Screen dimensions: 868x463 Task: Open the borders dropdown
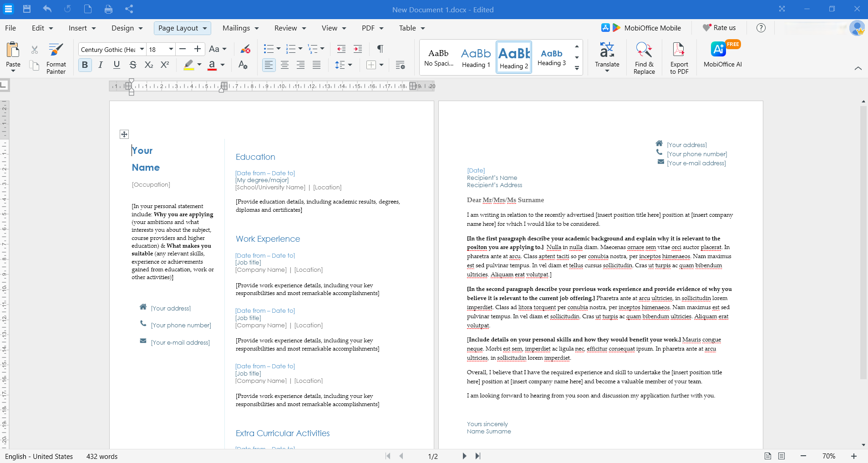[381, 65]
